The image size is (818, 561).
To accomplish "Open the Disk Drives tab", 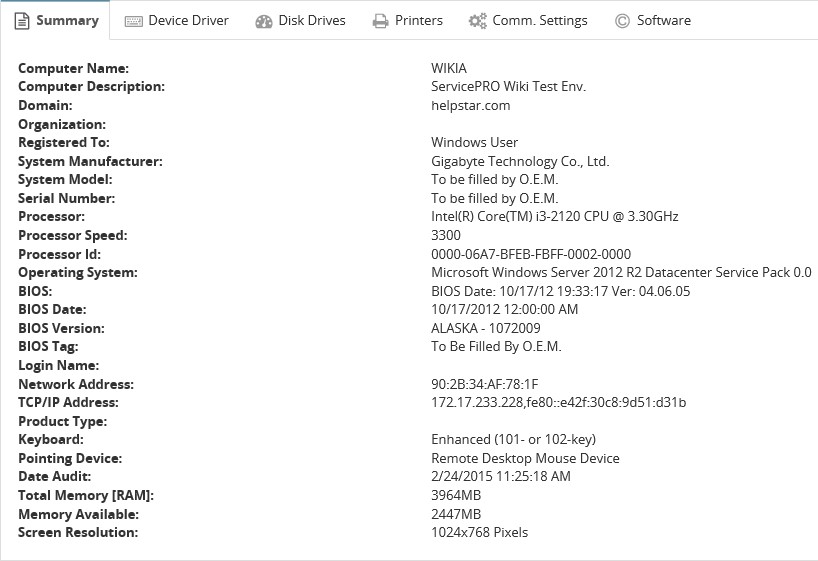I will [x=312, y=20].
